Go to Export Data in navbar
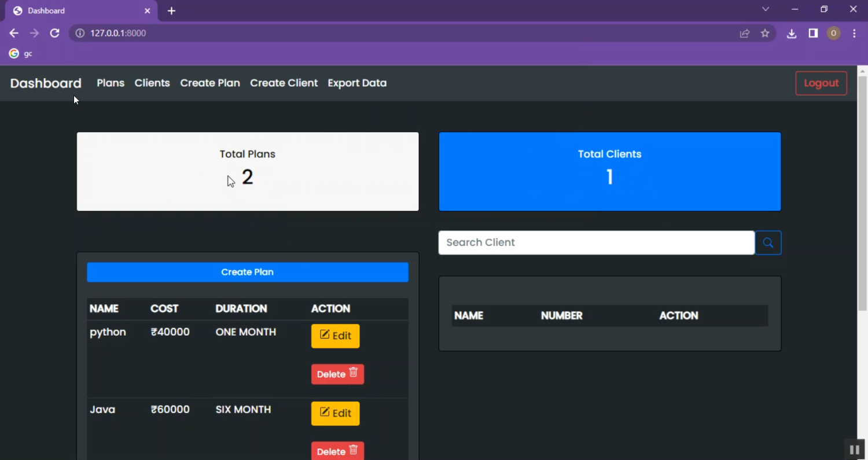 click(357, 83)
